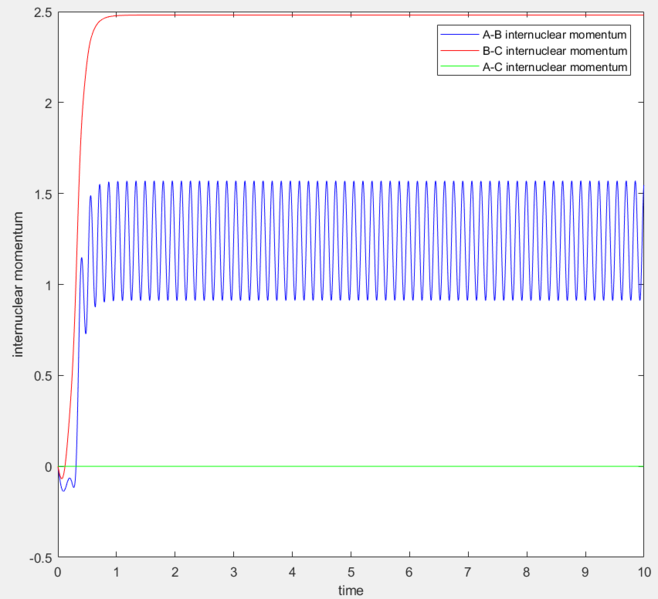Click the y-axis tick label 1.5
The height and width of the screenshot is (599, 658).
point(43,194)
